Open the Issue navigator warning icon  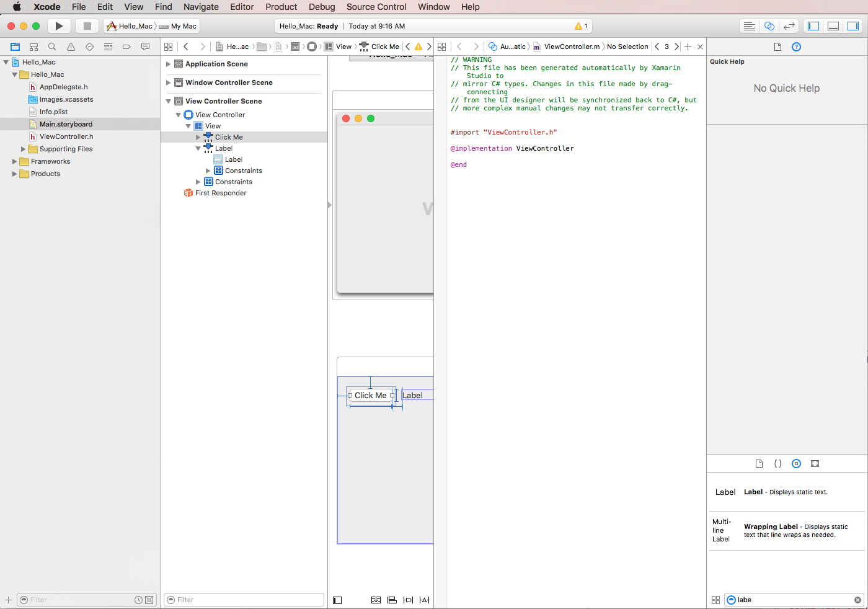70,47
